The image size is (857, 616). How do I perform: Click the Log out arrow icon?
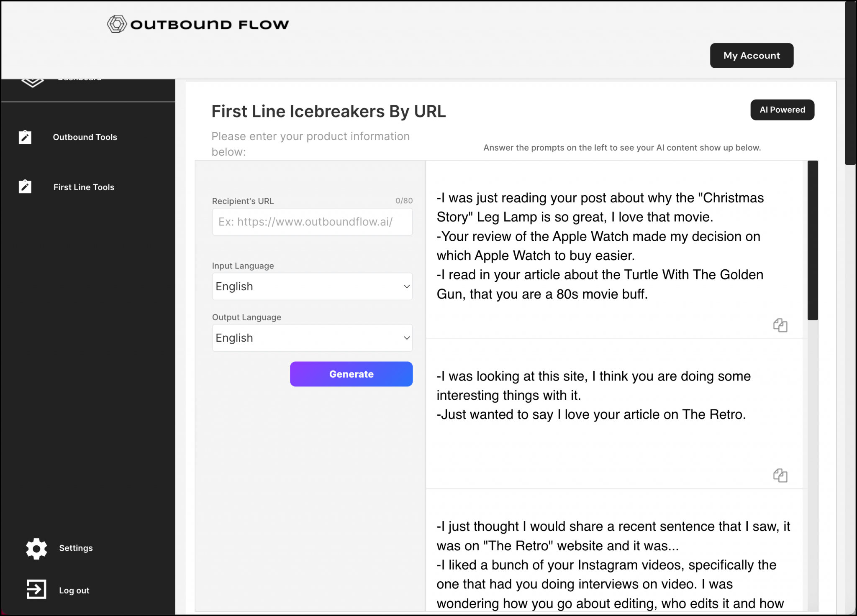tap(36, 590)
